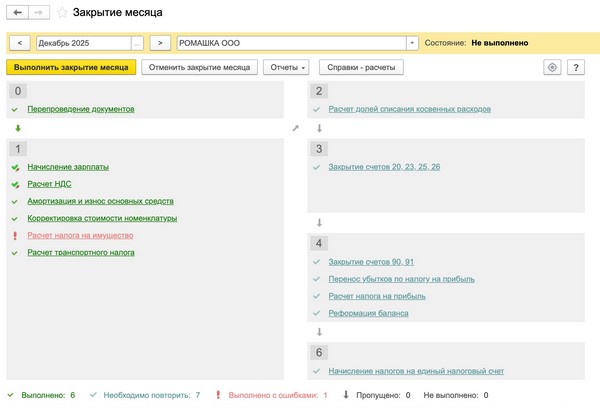The width and height of the screenshot is (600, 408).
Task: Click the forward navigation arrow
Action: coord(39,13)
